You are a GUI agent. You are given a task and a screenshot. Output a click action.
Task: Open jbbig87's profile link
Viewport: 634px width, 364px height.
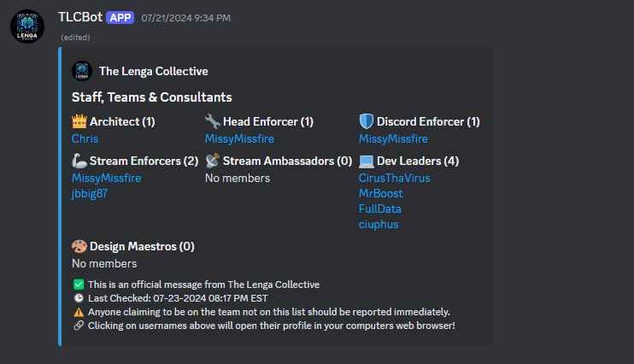(x=90, y=193)
